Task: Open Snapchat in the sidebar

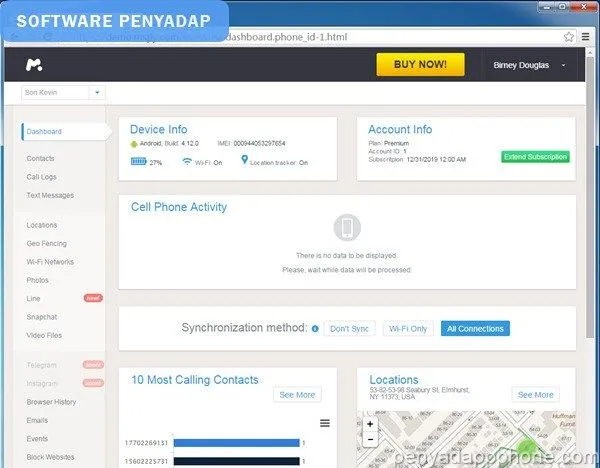Action: 42,317
